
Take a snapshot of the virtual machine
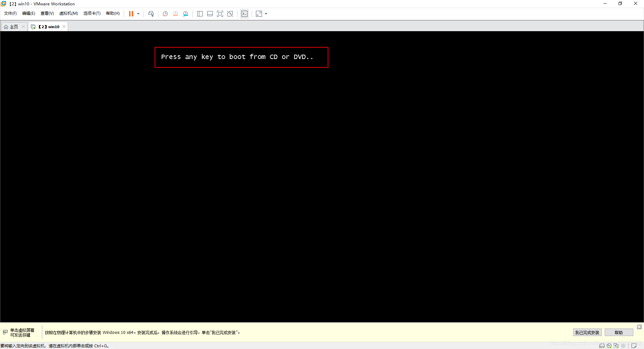tap(165, 14)
